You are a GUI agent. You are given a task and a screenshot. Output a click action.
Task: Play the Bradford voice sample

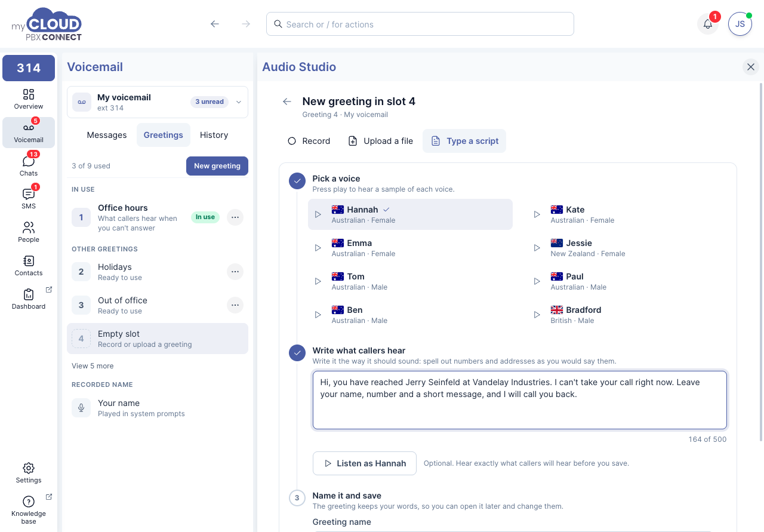coord(537,315)
